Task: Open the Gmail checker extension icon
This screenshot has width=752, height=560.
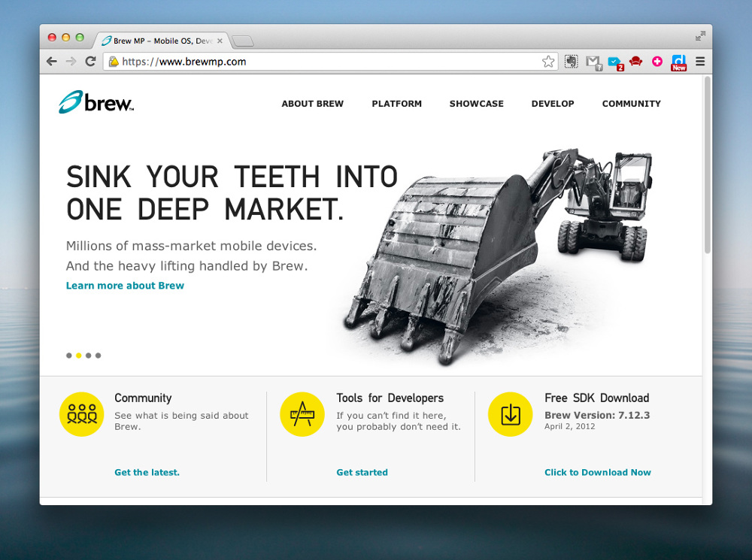Action: point(594,63)
